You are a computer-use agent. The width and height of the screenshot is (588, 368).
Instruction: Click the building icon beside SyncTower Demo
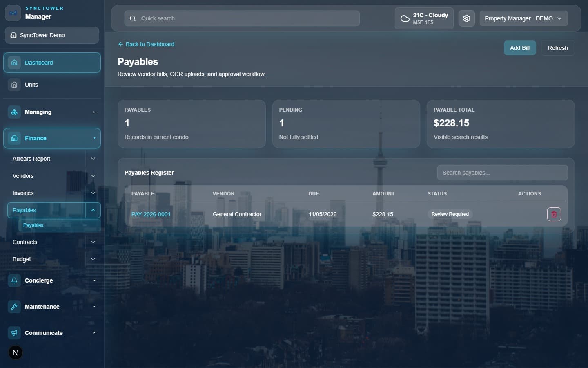pos(13,35)
